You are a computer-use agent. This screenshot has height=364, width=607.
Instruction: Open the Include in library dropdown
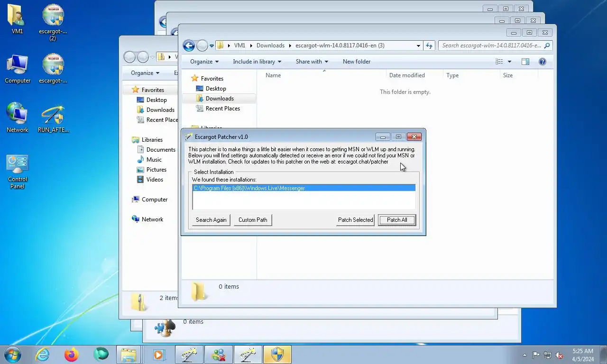tap(257, 62)
